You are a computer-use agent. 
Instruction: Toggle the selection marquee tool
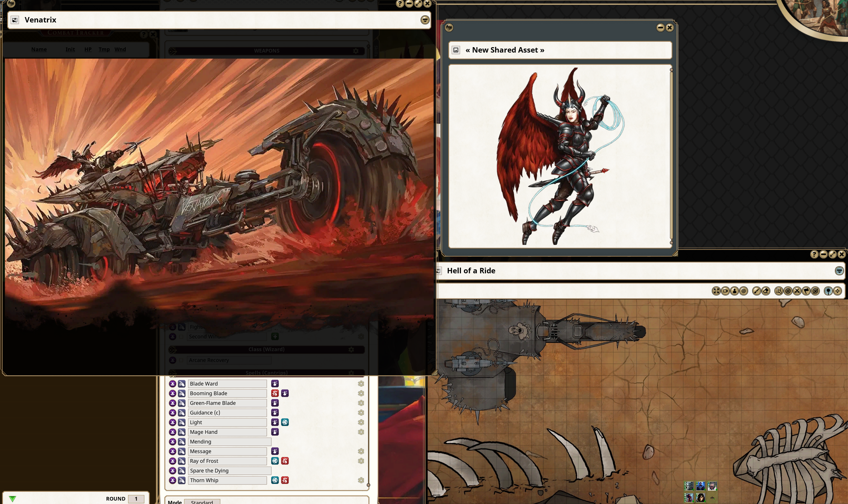[779, 291]
